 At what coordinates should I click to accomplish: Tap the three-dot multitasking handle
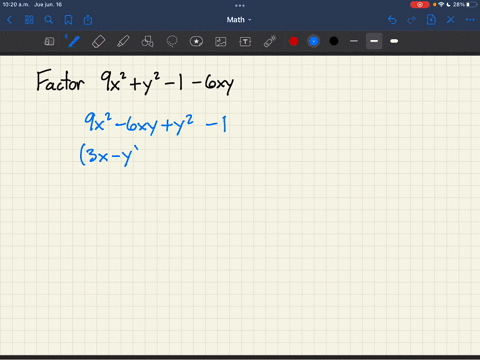240,5
